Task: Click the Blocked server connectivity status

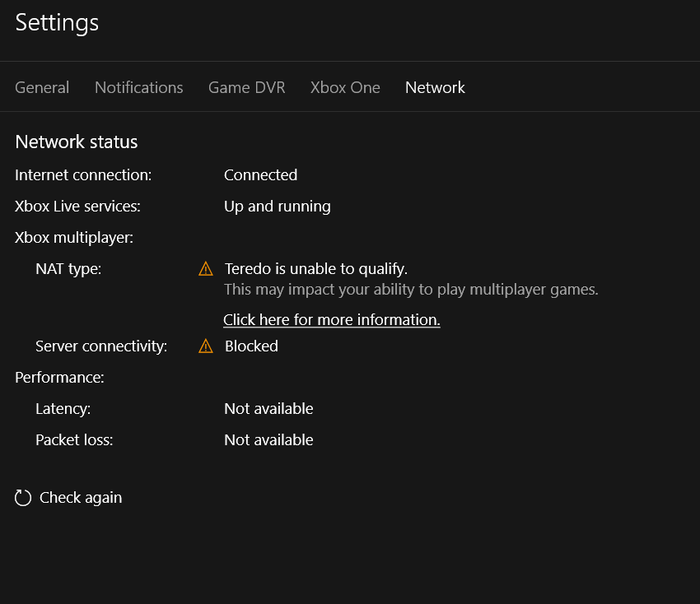Action: [251, 346]
